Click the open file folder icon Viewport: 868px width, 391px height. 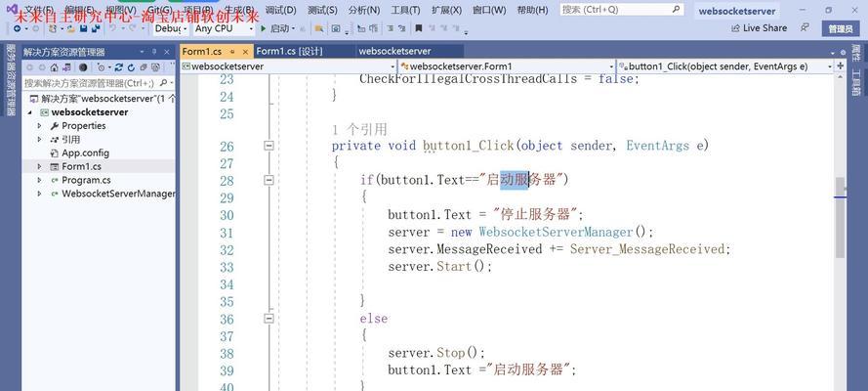[x=71, y=28]
